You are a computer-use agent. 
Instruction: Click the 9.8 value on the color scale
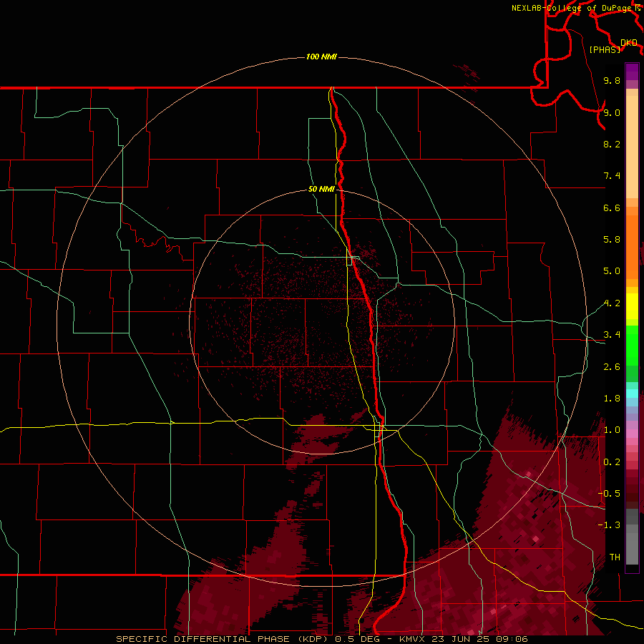pyautogui.click(x=612, y=80)
